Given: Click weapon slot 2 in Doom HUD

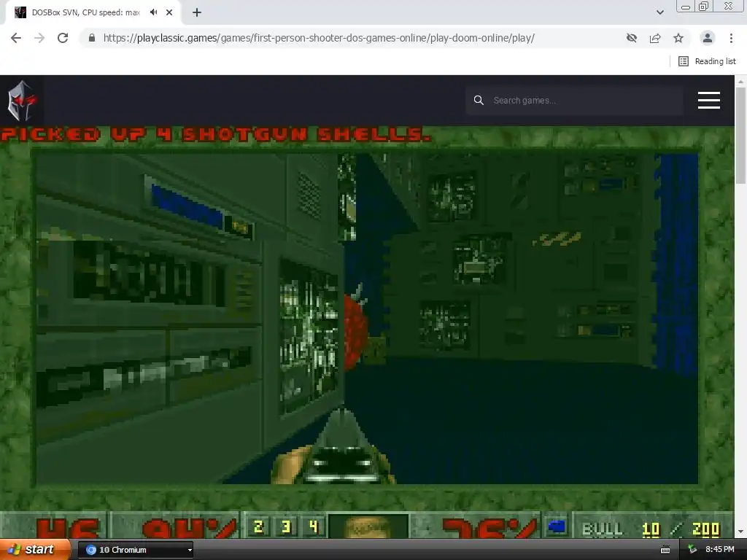Looking at the screenshot, I should (x=258, y=526).
